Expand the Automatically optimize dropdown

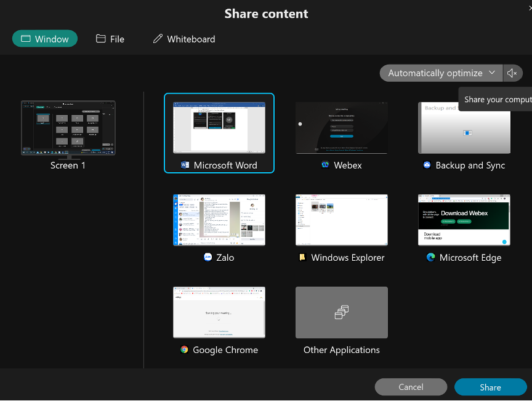tap(441, 73)
